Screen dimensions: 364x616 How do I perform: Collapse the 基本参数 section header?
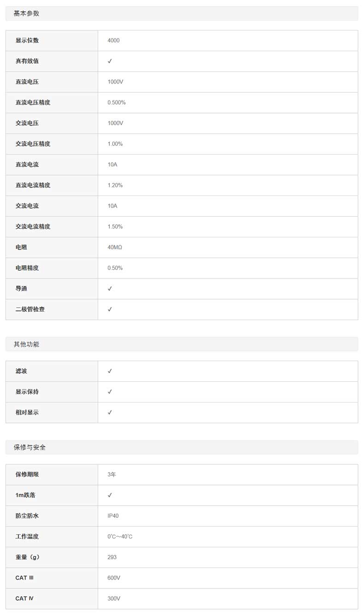tap(26, 13)
